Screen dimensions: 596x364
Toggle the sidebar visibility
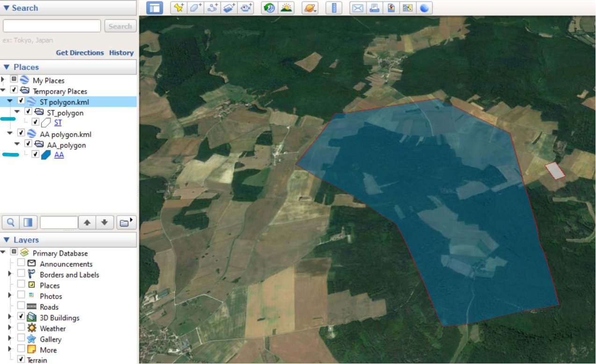155,7
